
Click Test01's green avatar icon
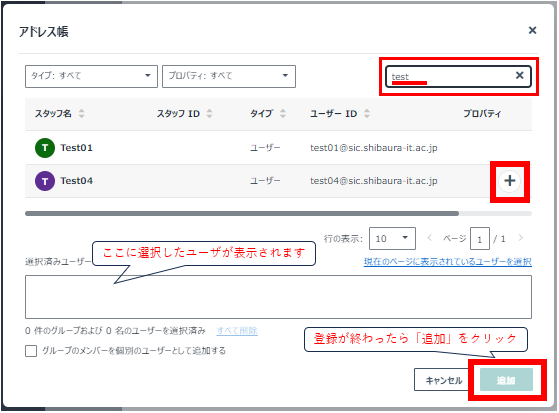45,148
